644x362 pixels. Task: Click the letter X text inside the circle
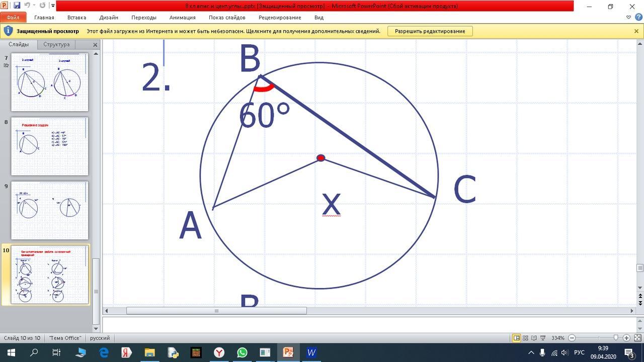[331, 205]
